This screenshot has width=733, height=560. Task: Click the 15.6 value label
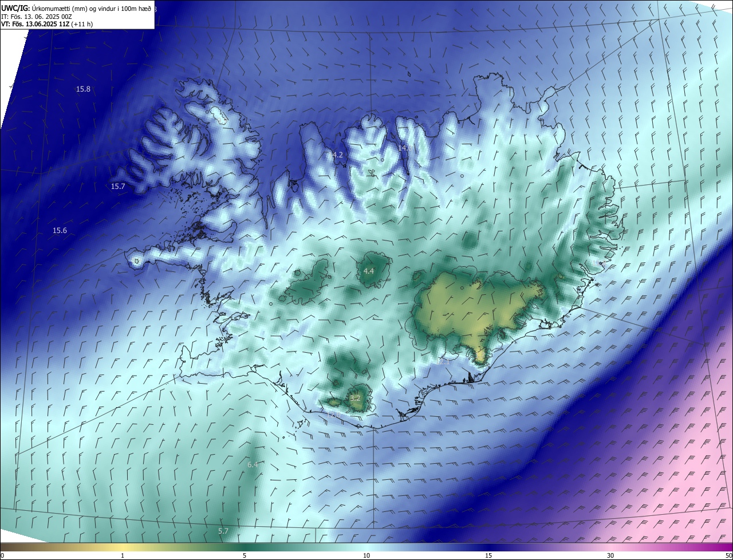click(x=60, y=230)
